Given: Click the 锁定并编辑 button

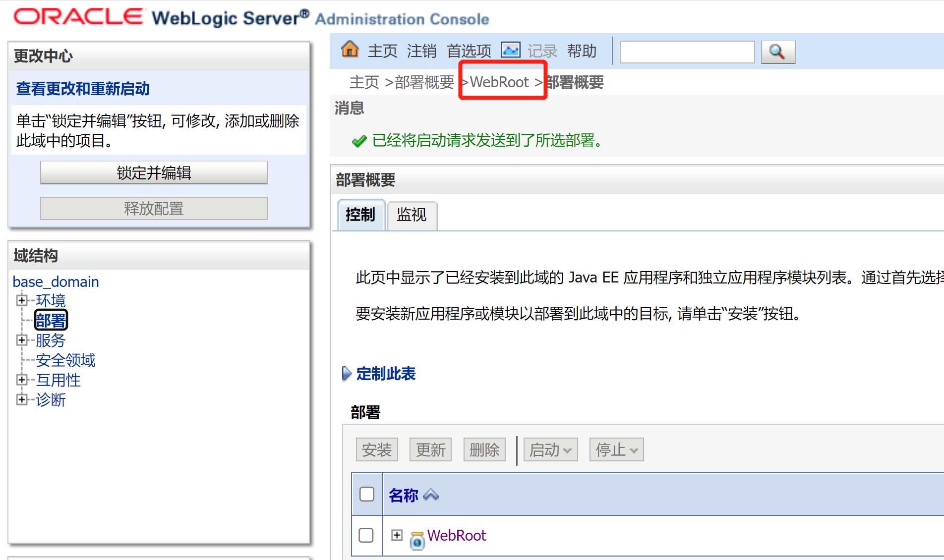Looking at the screenshot, I should [154, 172].
